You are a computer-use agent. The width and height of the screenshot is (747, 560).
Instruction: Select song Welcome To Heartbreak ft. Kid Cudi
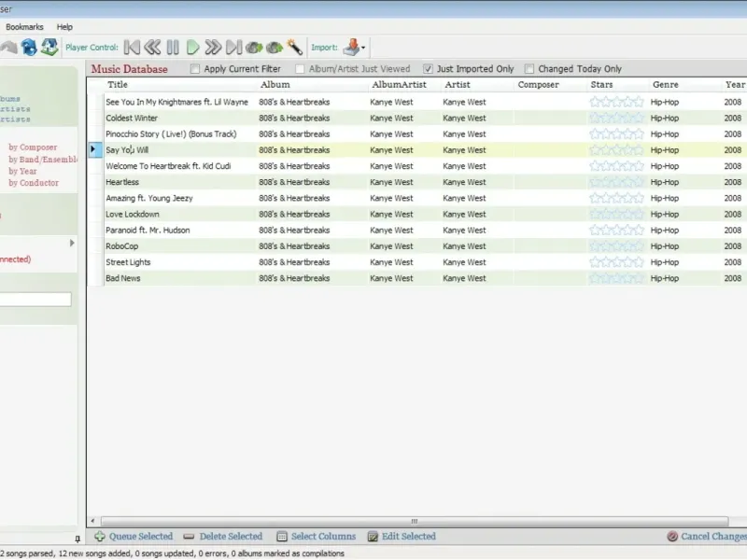tap(168, 166)
